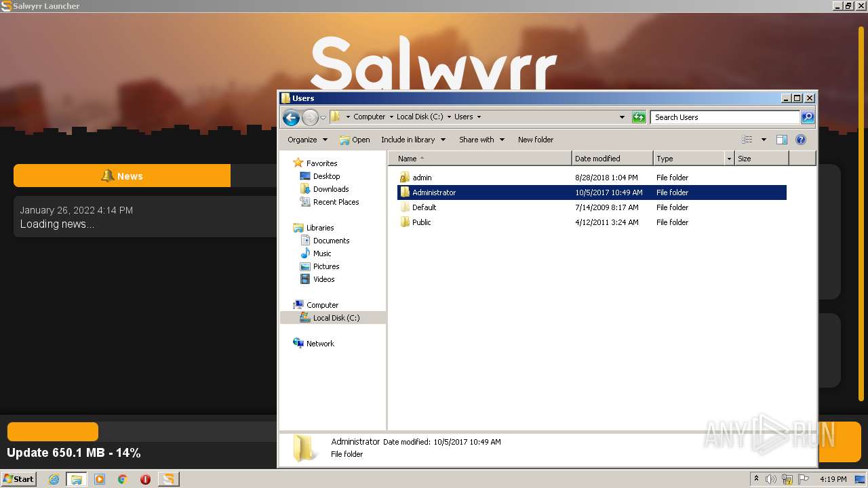Open Windows Media Player from taskbar
868x488 pixels.
pyautogui.click(x=100, y=479)
